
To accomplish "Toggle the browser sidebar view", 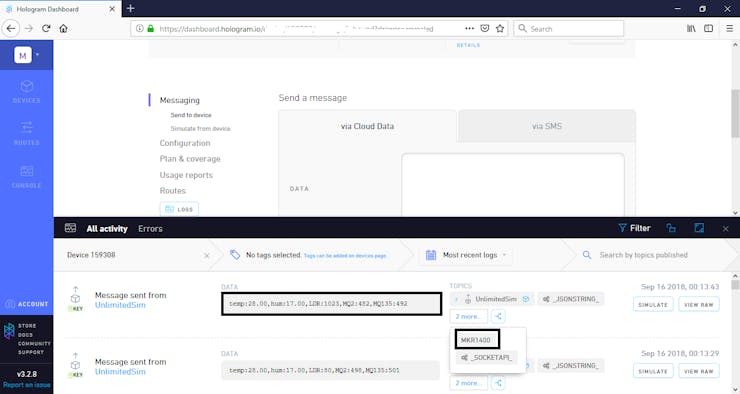I will tap(708, 28).
